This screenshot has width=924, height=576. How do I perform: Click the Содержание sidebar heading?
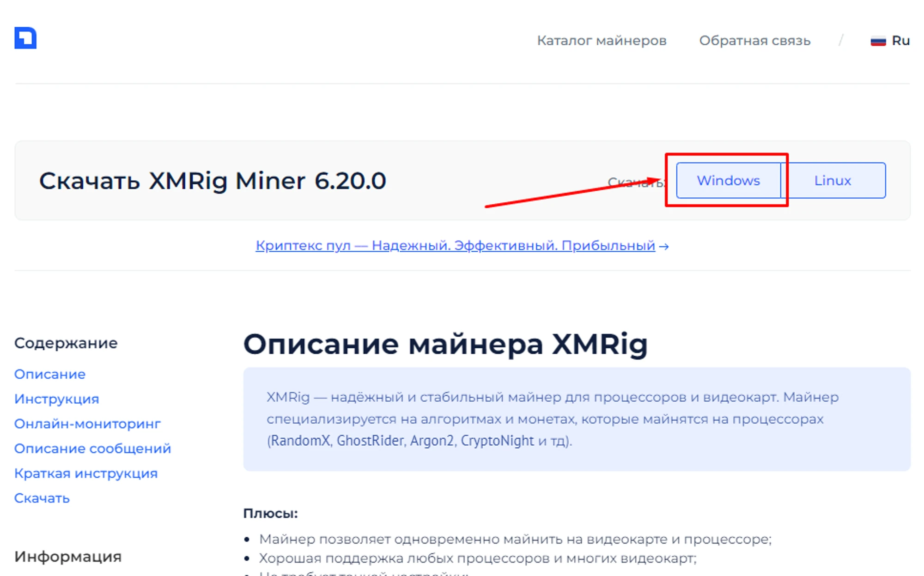click(66, 343)
